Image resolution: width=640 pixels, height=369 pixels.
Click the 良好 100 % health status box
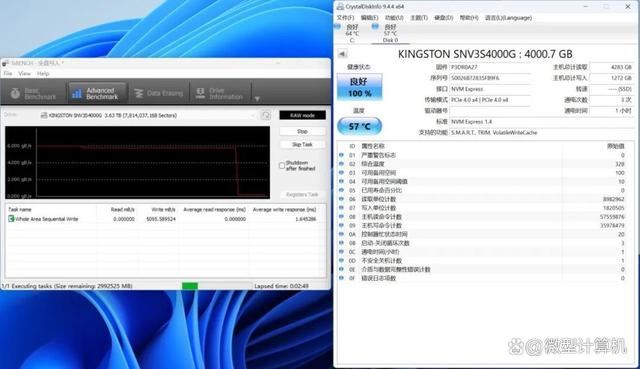[360, 87]
